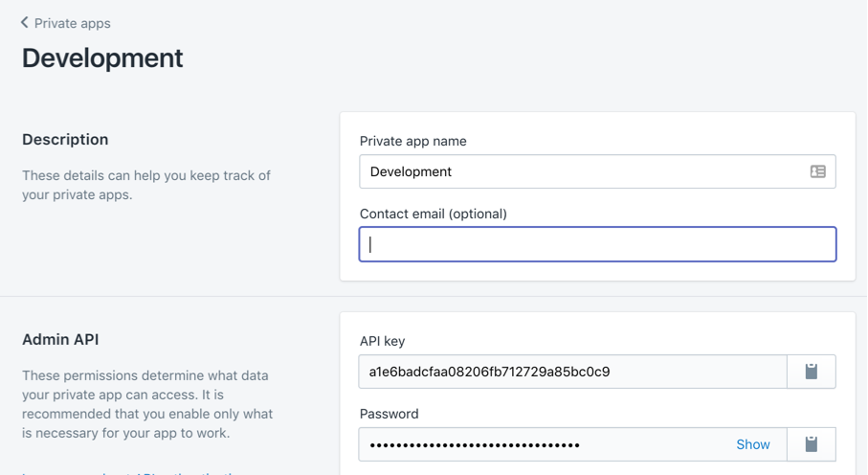This screenshot has width=868, height=475.
Task: Click the 'Private app name' label
Action: tap(413, 142)
